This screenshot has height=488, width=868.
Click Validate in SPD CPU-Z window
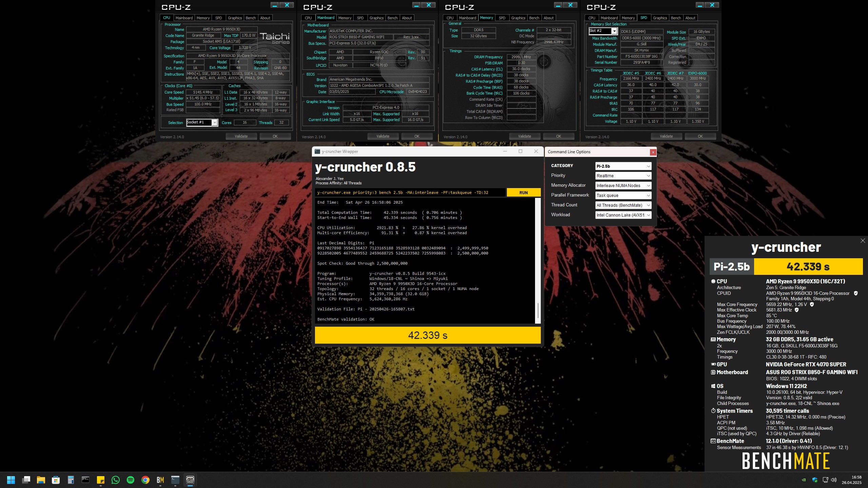[x=666, y=136]
